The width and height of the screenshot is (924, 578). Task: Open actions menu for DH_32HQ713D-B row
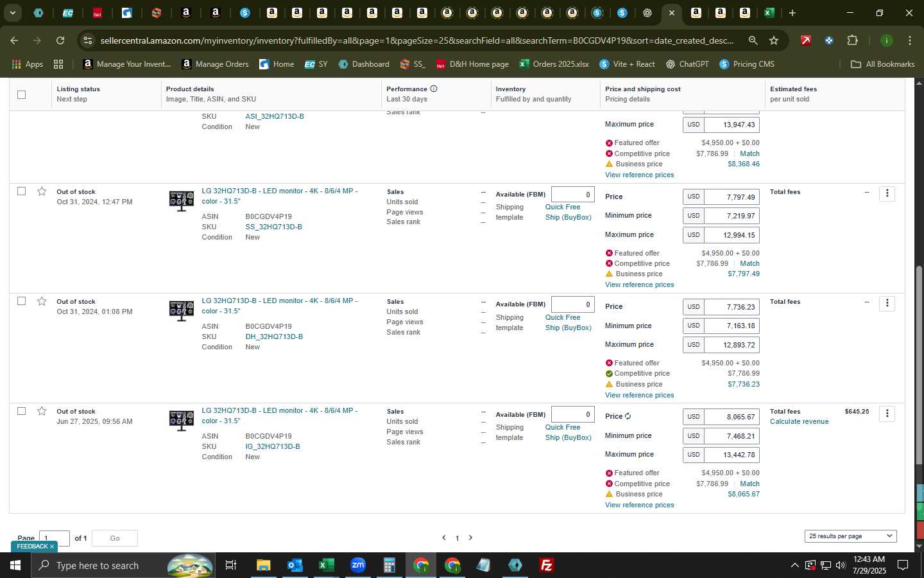pyautogui.click(x=887, y=303)
